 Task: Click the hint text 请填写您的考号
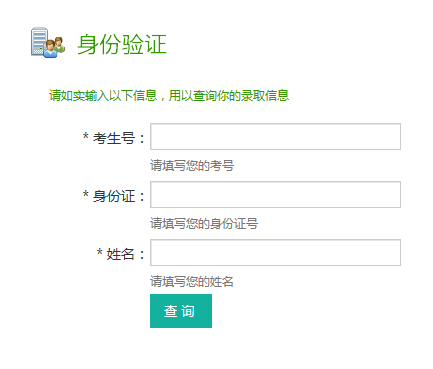[192, 166]
